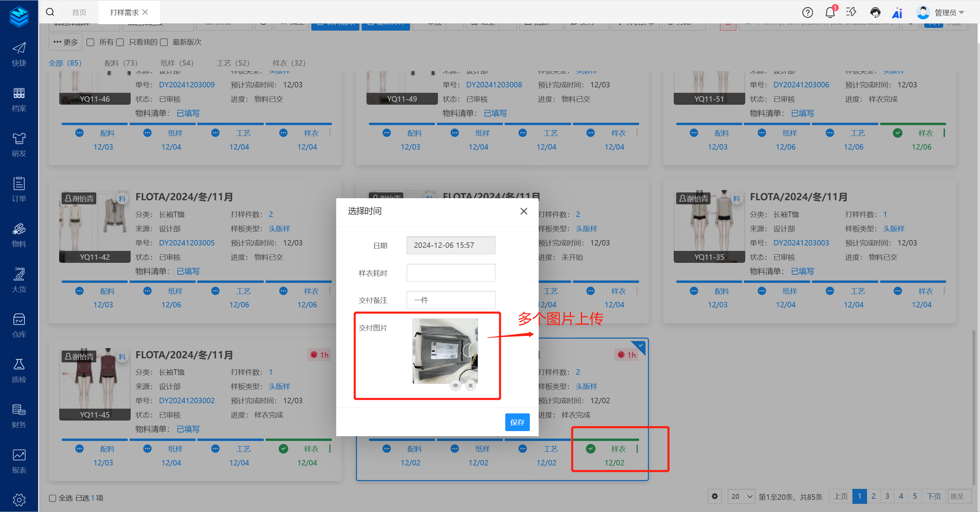The width and height of the screenshot is (980, 512).
Task: Open the 研发 sidebar module
Action: (x=19, y=144)
